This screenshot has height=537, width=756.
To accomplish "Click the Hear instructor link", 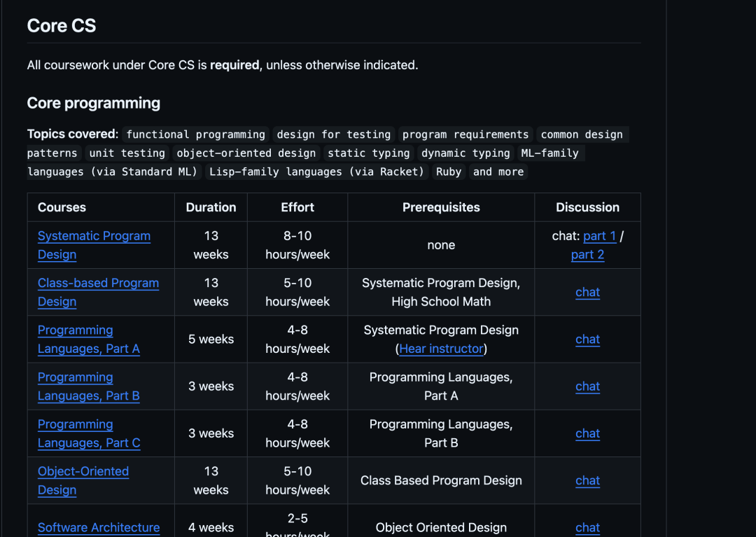I will coord(441,349).
